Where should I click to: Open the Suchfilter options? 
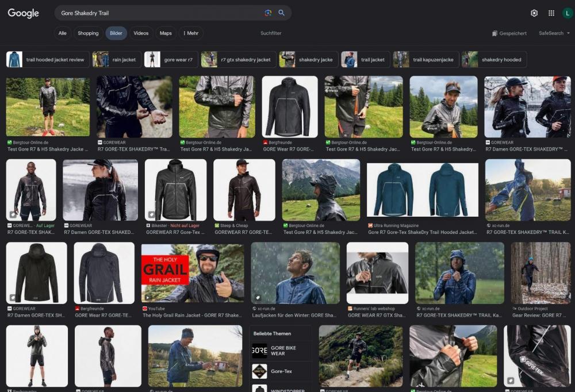(271, 33)
